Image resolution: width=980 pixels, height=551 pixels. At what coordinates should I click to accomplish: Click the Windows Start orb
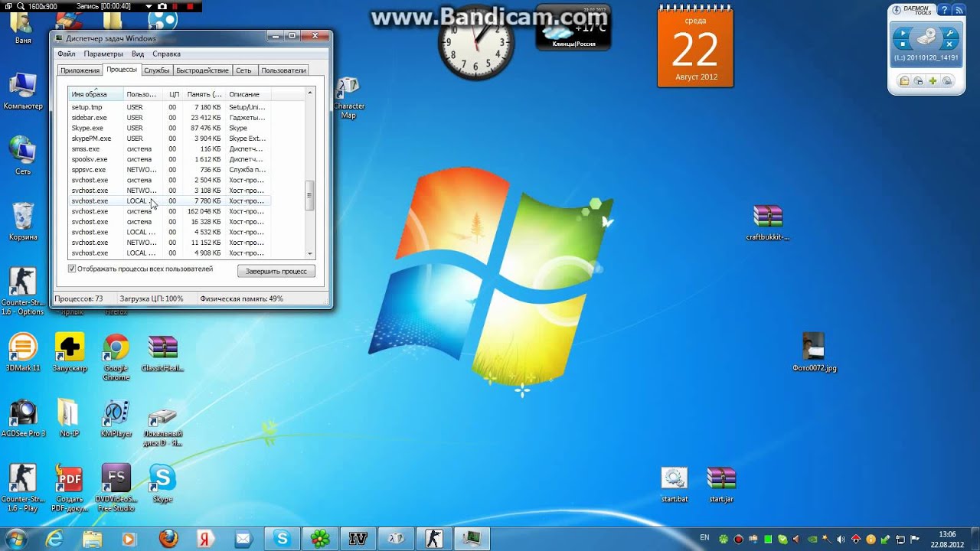(x=16, y=538)
